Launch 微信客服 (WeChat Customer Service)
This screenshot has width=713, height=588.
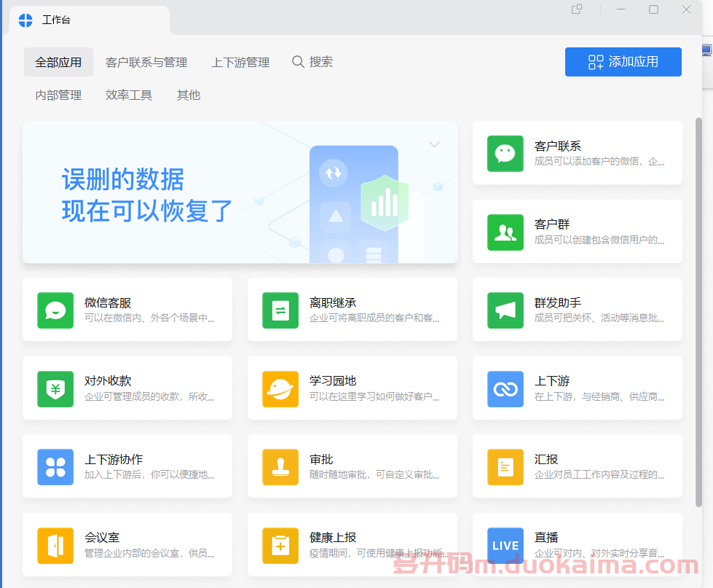point(127,310)
